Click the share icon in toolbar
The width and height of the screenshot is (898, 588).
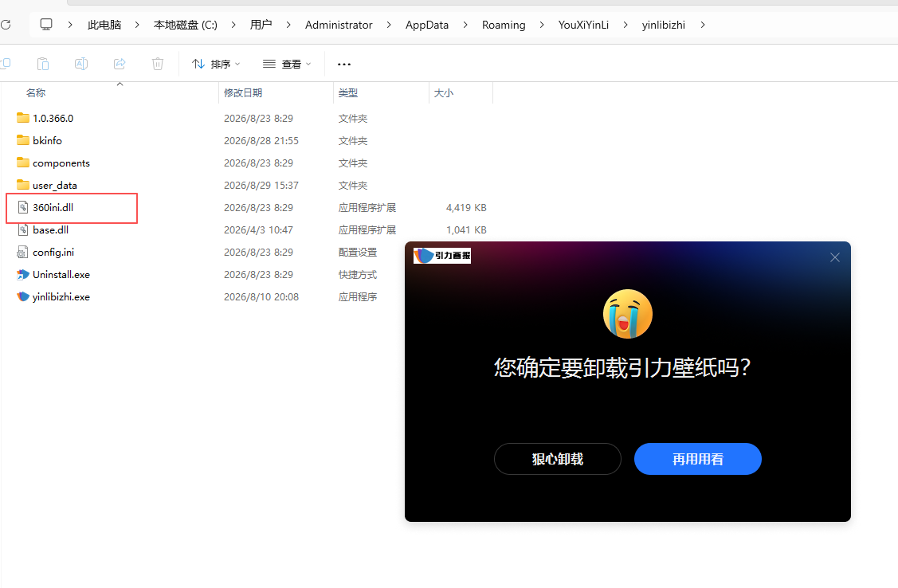coord(120,64)
